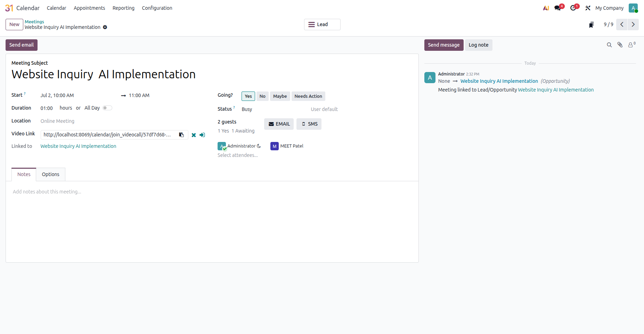Show followers icon in chatter

[631, 45]
